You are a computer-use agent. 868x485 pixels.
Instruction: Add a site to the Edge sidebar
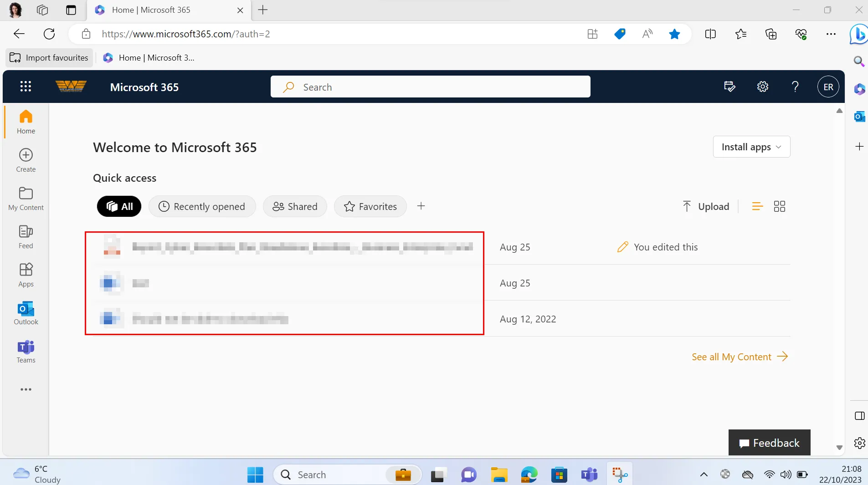coord(859,146)
